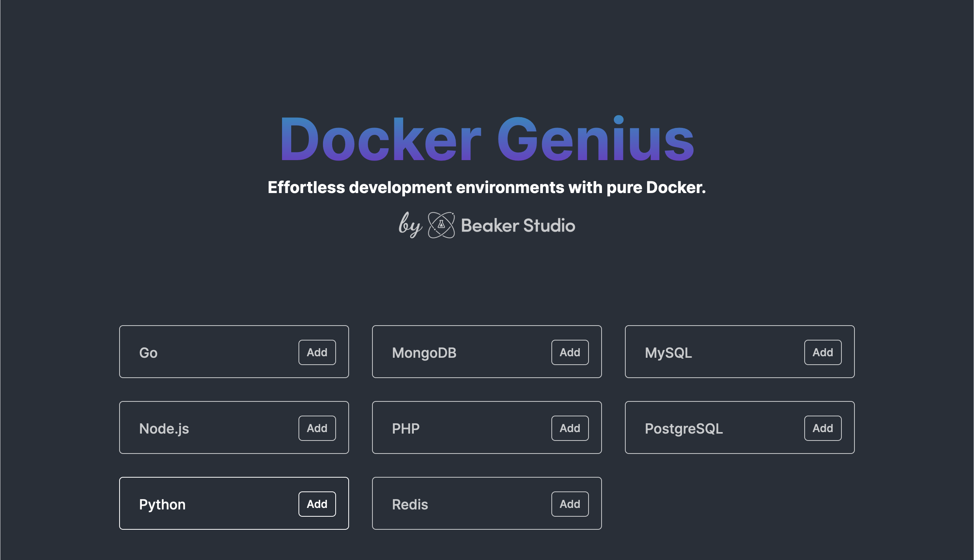Add the Redis environment

[x=569, y=504]
